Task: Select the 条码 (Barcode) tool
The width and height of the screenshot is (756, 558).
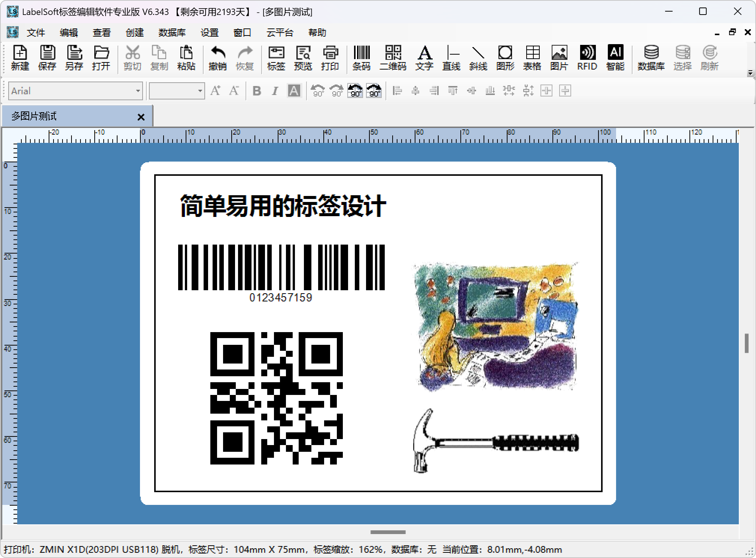Action: click(x=362, y=58)
